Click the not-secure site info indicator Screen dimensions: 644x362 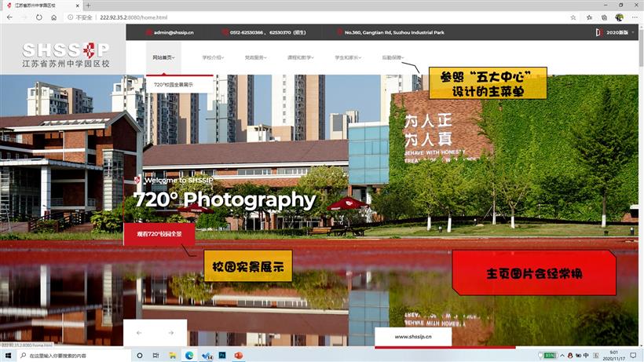(80, 17)
